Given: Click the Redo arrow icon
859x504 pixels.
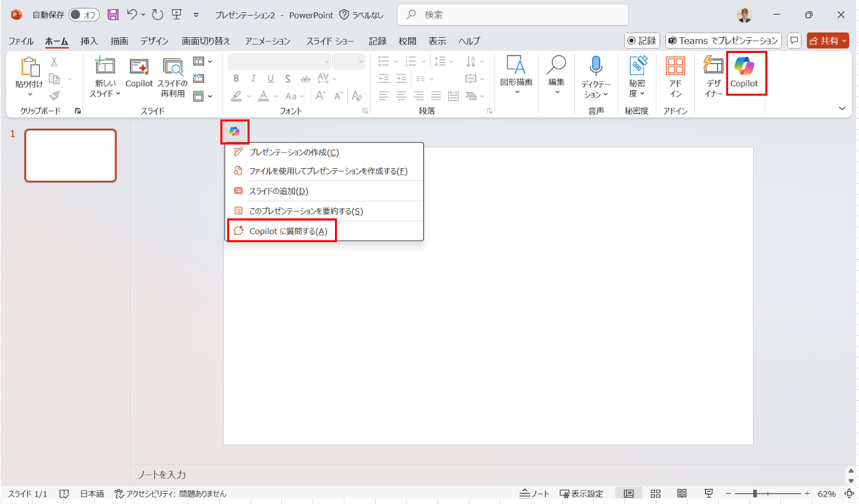Looking at the screenshot, I should pyautogui.click(x=157, y=14).
